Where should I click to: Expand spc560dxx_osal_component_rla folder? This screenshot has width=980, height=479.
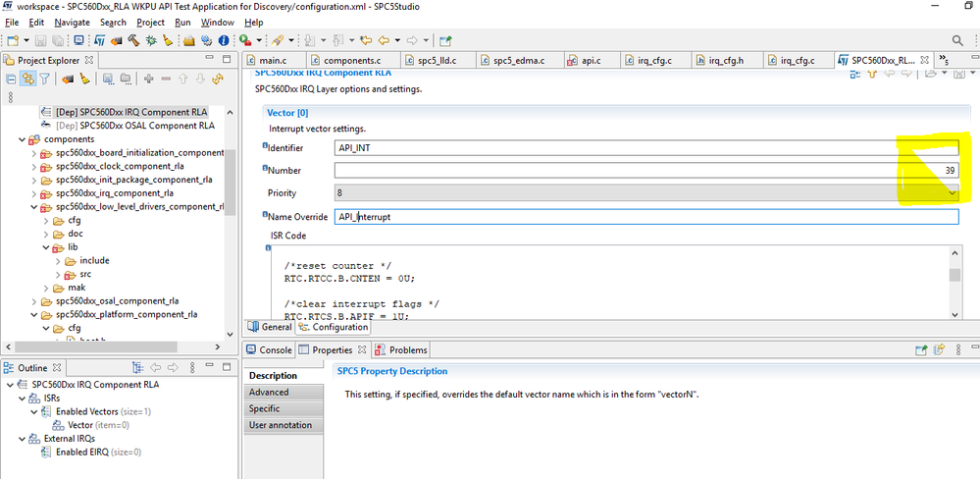33,300
